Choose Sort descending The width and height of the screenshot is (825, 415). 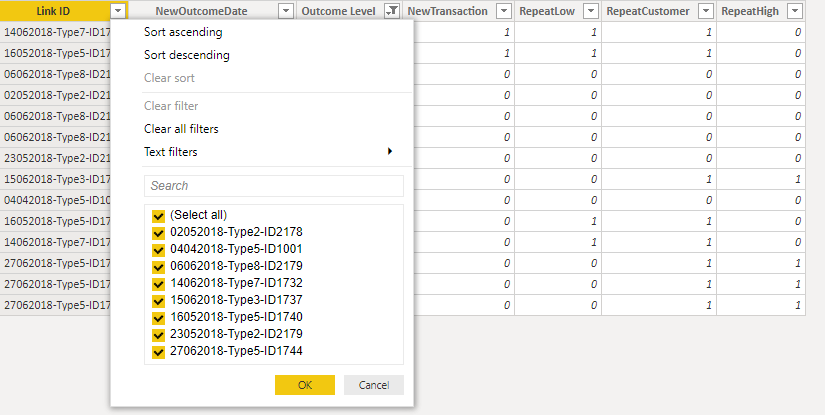click(x=187, y=55)
